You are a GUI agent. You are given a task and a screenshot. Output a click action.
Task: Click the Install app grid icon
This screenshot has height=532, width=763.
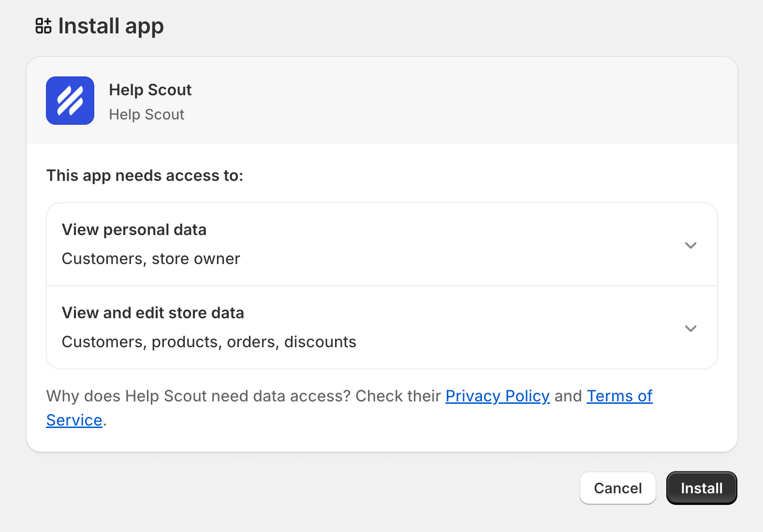click(x=44, y=26)
